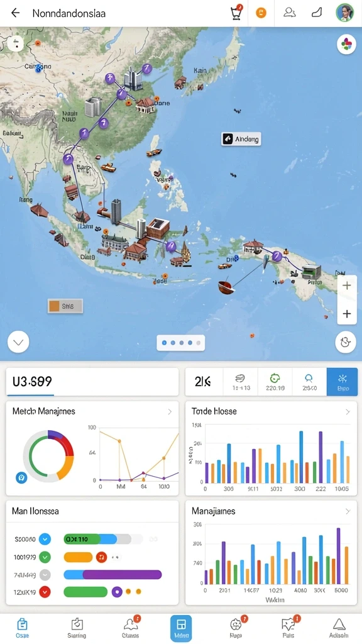
Task: Select the blue highlighted snowflake tab
Action: point(343,382)
